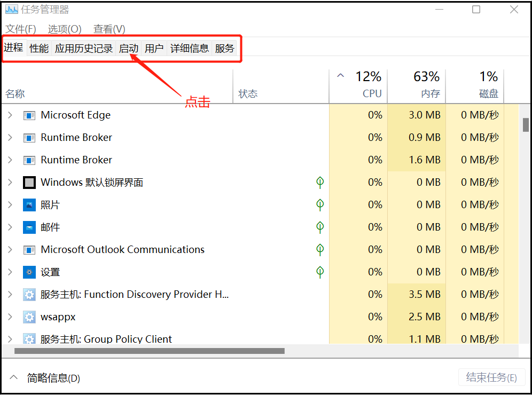Screen dimensions: 532x395
Task: Expand the Runtime Broker row using 0.9 MB
Action: pos(10,138)
